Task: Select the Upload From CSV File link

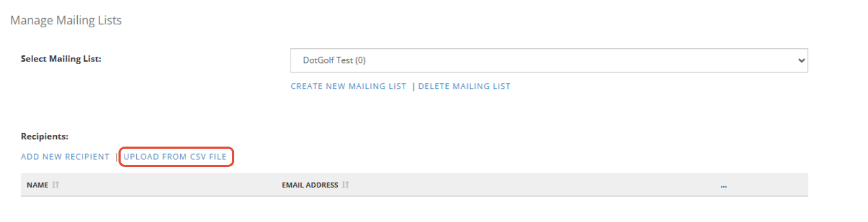Action: pos(175,157)
